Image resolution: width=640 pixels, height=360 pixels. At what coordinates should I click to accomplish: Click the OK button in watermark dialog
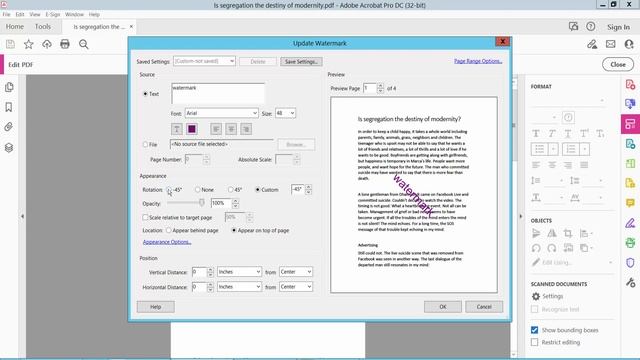pos(443,307)
